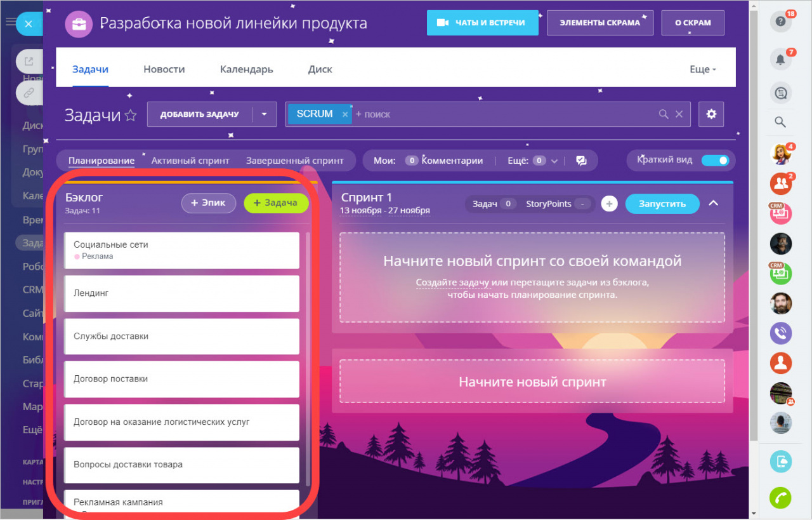Open chat comments icon in filter bar
812x520 pixels.
coord(581,161)
